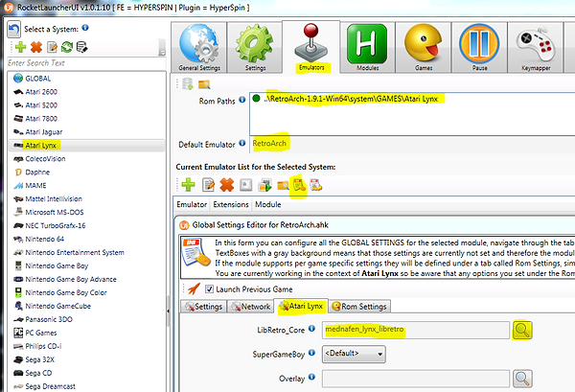
Task: Click the back arrow icon beside Select a System
Action: tap(14, 29)
